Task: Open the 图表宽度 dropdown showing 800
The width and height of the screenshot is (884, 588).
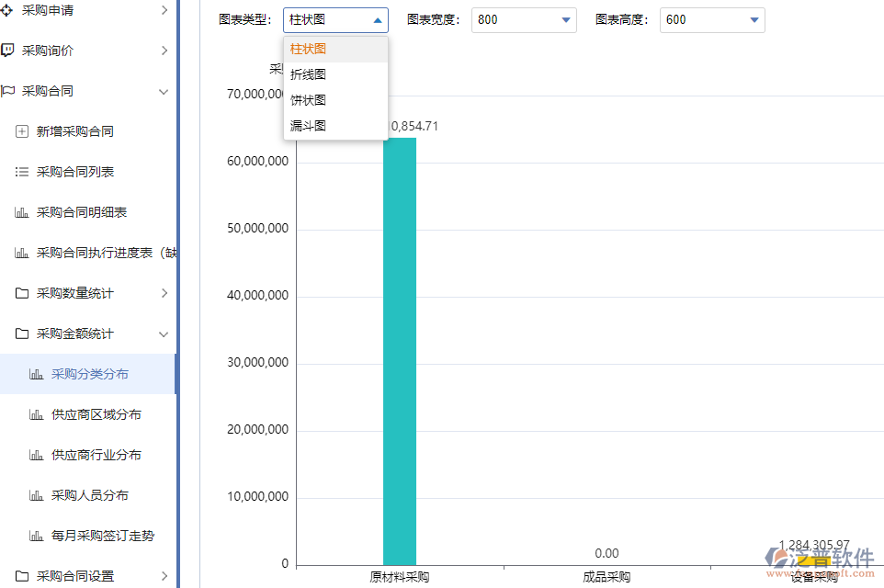Action: [524, 19]
